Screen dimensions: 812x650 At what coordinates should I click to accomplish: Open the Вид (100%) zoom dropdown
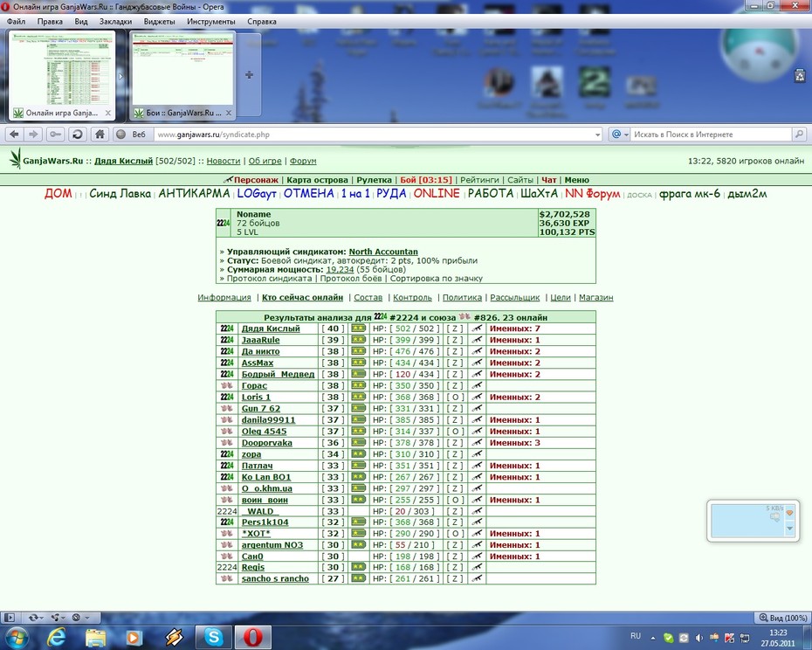783,618
